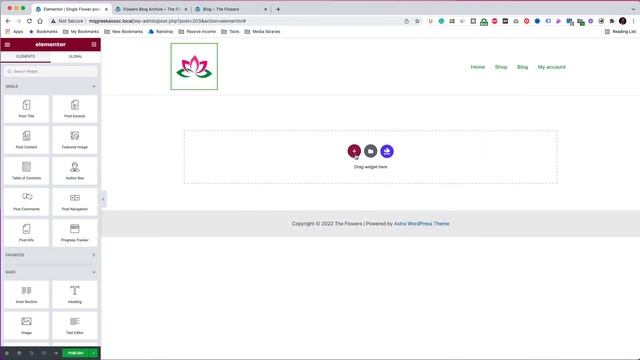Open the history icon in the bottom bar
Viewport: 640px width, 360px height.
tap(31, 353)
